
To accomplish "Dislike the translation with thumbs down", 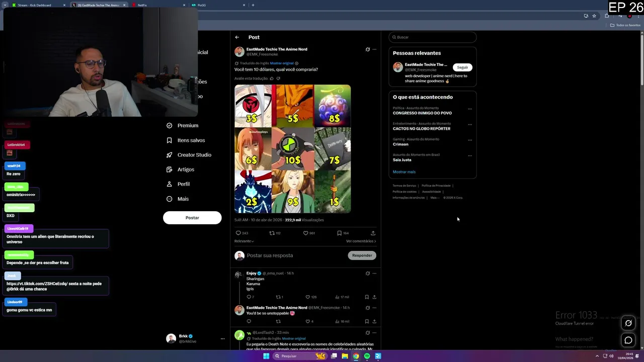I will (x=278, y=78).
